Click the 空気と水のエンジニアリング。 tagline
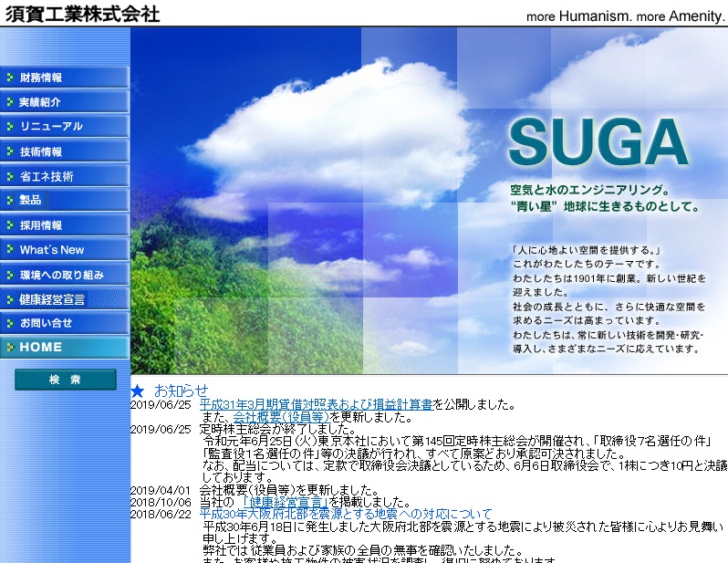The image size is (728, 563). click(590, 190)
